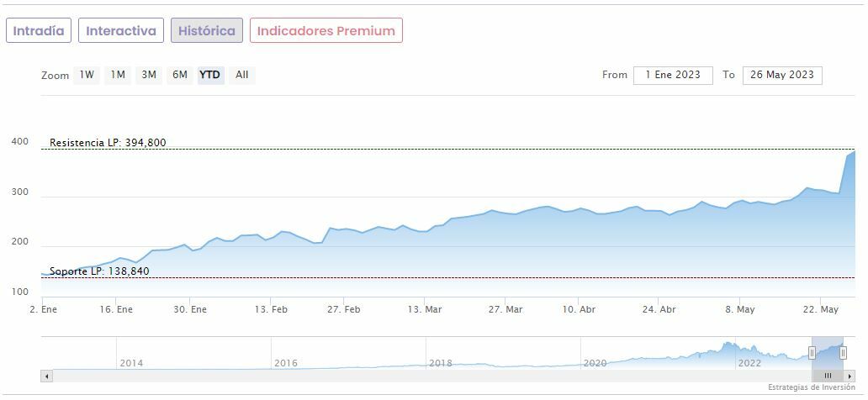
Task: Open the Intradía chart tab
Action: click(39, 31)
